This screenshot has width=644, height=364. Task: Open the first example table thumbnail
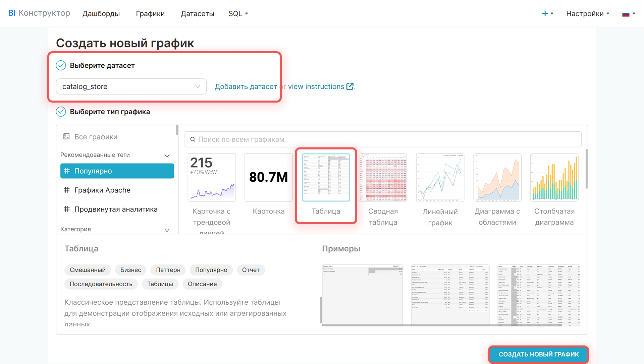(x=362, y=295)
